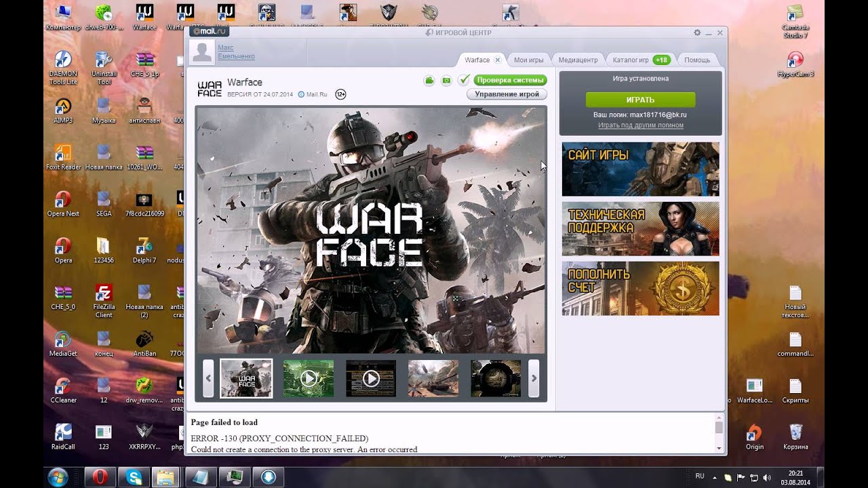Open RaidCall desktop icon
The image size is (868, 488).
pyautogui.click(x=63, y=437)
